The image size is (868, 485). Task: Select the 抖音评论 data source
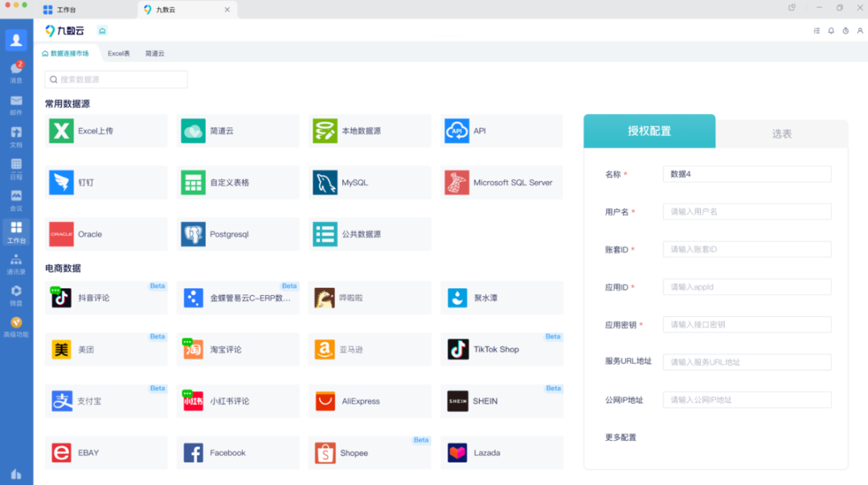point(106,298)
